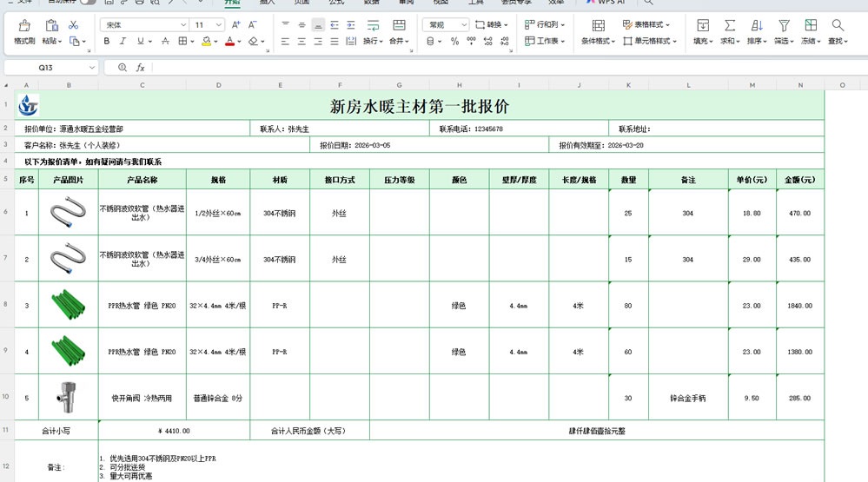Open the font name dropdown (宋体)
The image size is (868, 482).
pyautogui.click(x=143, y=25)
